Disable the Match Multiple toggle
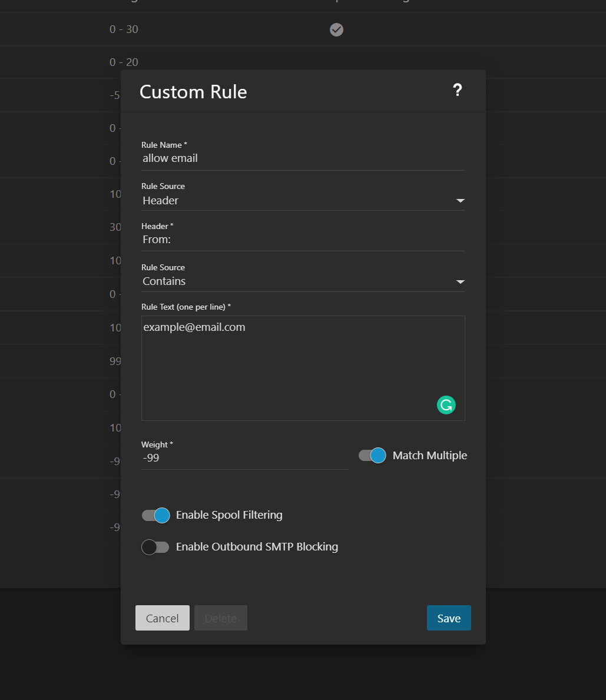 click(x=372, y=456)
